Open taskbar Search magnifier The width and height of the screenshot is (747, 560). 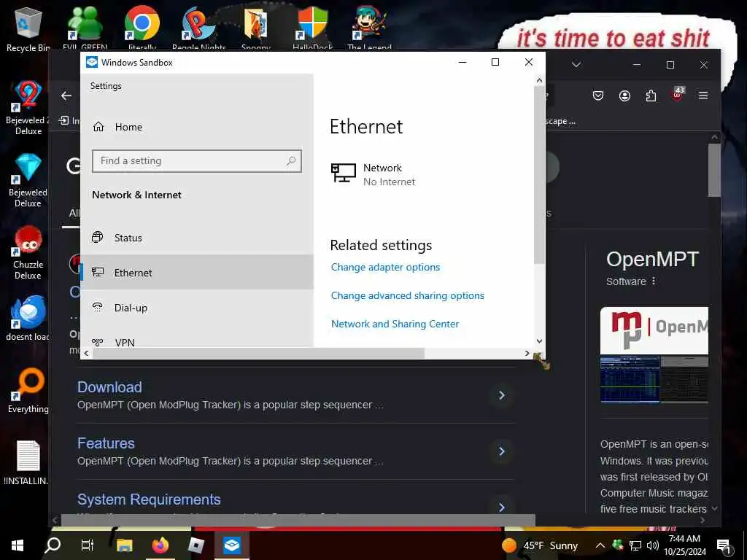tap(53, 545)
